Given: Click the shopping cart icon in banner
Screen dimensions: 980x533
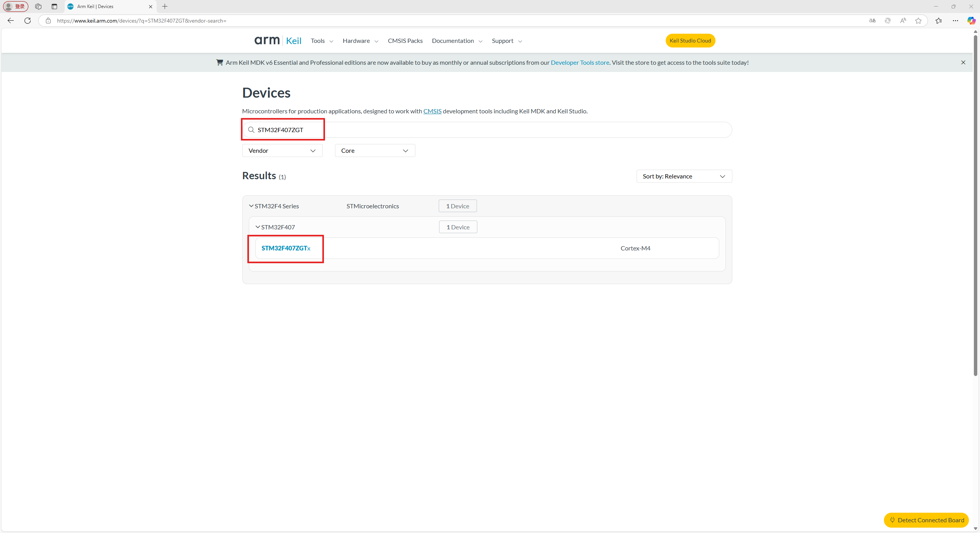Looking at the screenshot, I should (220, 62).
